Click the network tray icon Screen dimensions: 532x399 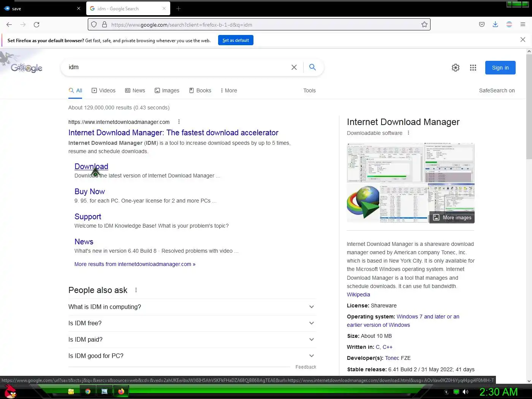tap(456, 392)
